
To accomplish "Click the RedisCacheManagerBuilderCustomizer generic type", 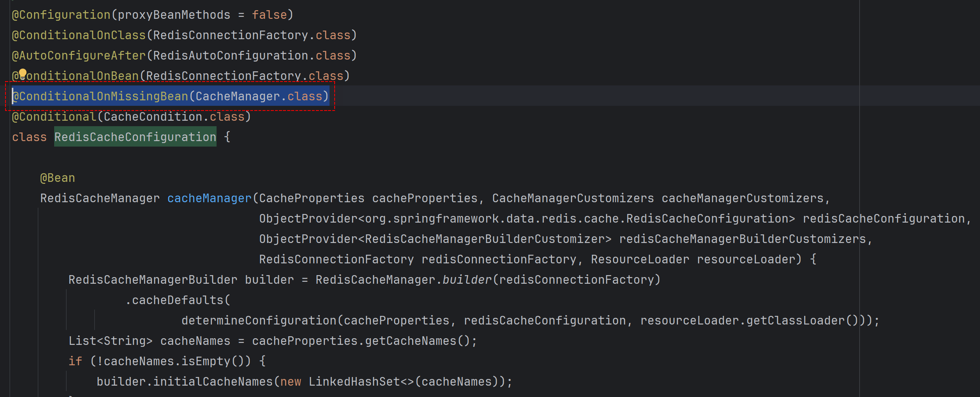I will (485, 239).
